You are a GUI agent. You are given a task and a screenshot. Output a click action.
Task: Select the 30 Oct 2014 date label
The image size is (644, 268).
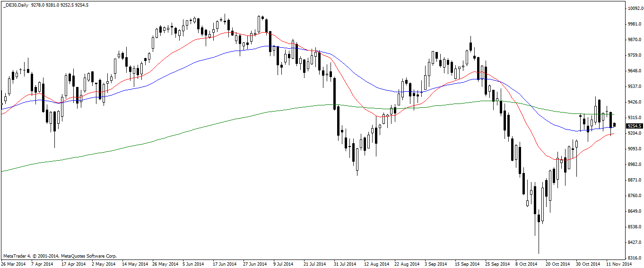(588, 264)
